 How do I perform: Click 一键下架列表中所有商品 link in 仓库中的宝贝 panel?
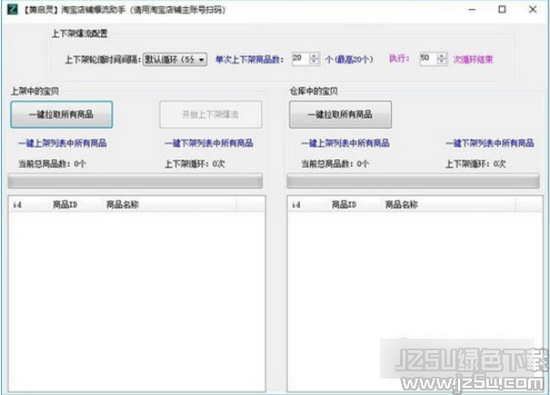click(x=490, y=143)
